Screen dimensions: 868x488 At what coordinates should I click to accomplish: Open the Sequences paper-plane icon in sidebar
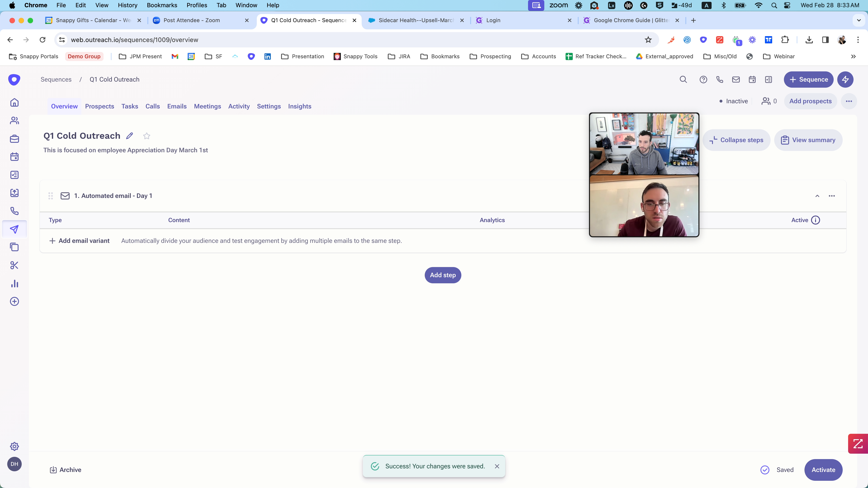tap(14, 229)
